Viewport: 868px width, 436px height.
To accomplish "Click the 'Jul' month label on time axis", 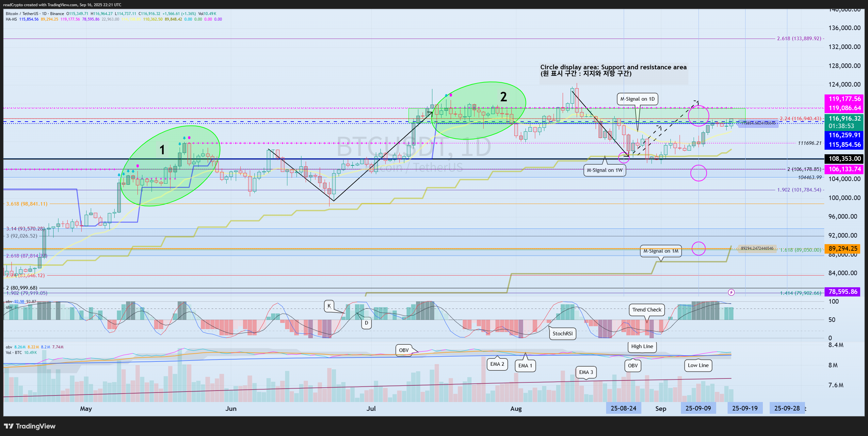I will point(371,408).
